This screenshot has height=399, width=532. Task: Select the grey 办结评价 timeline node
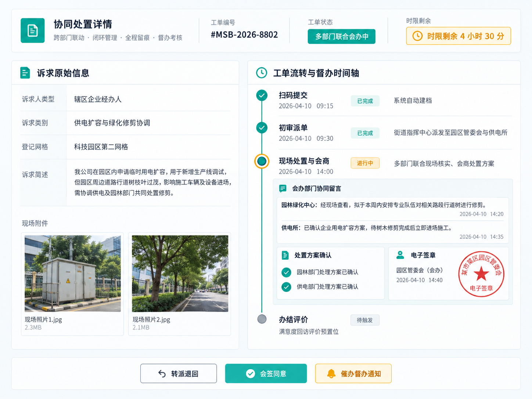click(262, 319)
